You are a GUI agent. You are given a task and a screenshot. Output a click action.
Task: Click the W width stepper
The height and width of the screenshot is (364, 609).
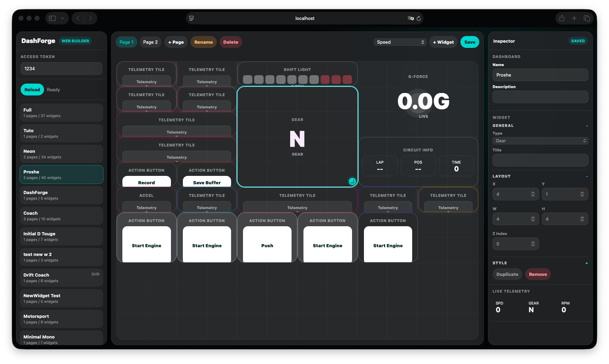pos(533,219)
